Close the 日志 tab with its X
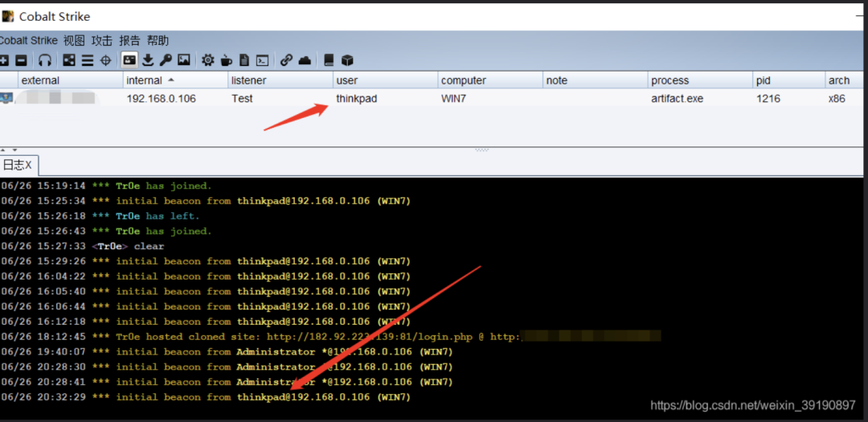 (28, 165)
